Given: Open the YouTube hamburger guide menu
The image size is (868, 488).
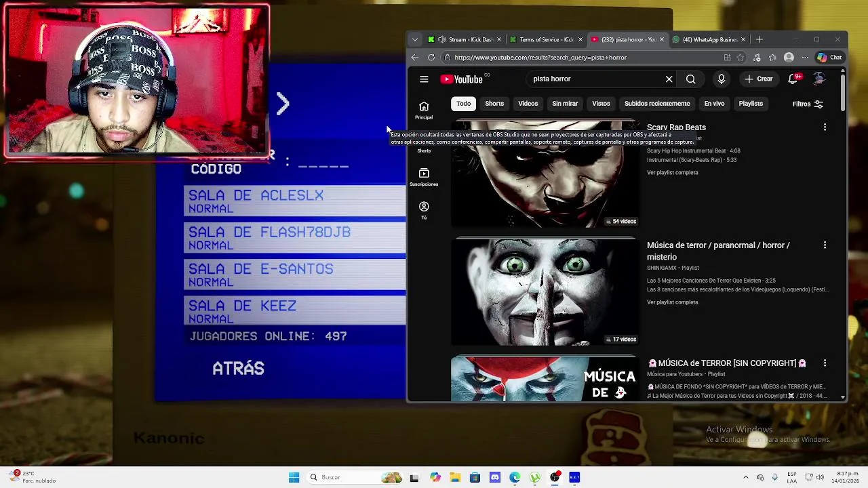Looking at the screenshot, I should point(424,79).
